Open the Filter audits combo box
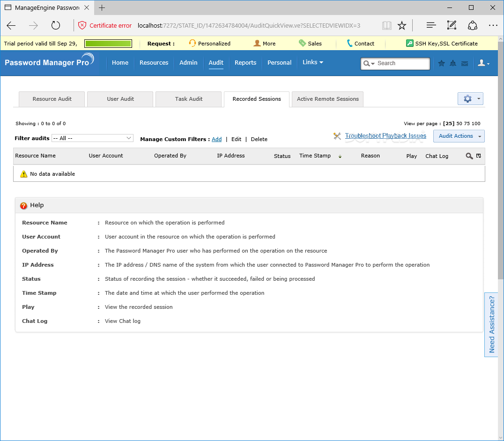 click(92, 138)
